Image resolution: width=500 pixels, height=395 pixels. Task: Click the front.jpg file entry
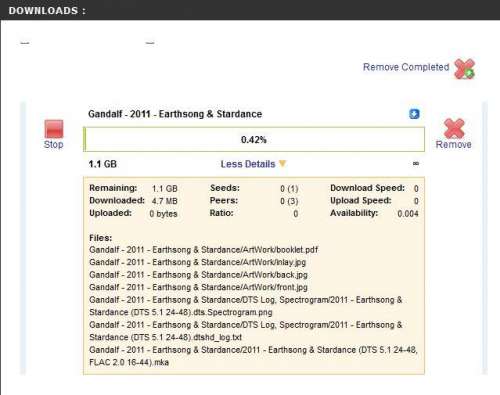198,287
